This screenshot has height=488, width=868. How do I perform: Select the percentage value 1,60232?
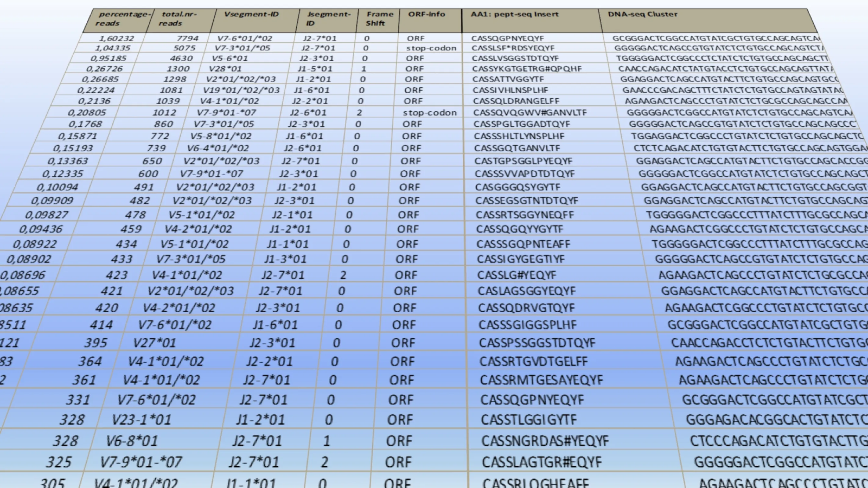click(x=116, y=38)
